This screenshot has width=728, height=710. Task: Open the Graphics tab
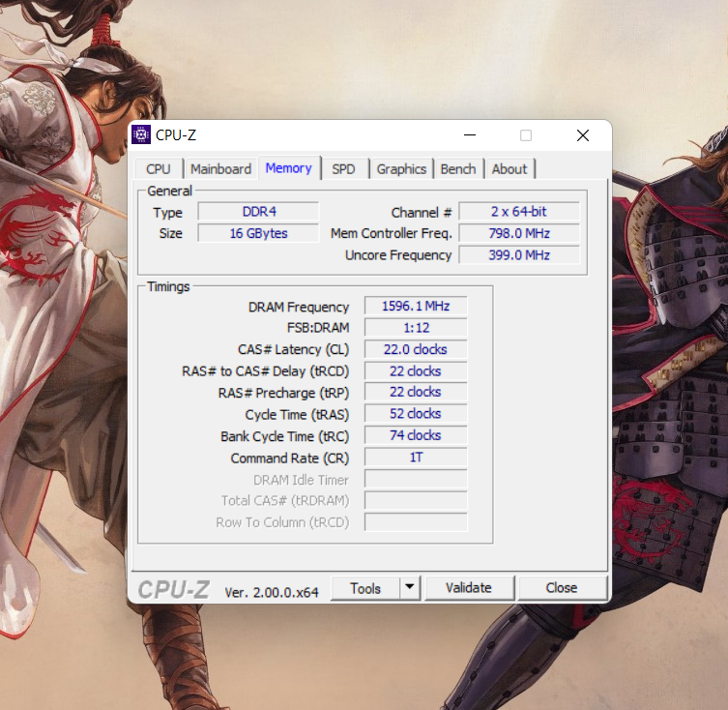401,169
